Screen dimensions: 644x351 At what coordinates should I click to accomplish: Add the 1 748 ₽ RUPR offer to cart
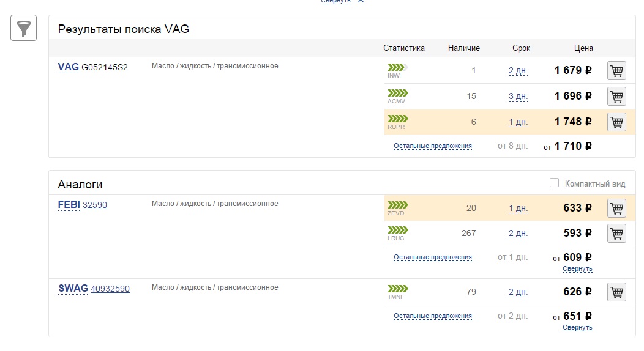coord(616,122)
